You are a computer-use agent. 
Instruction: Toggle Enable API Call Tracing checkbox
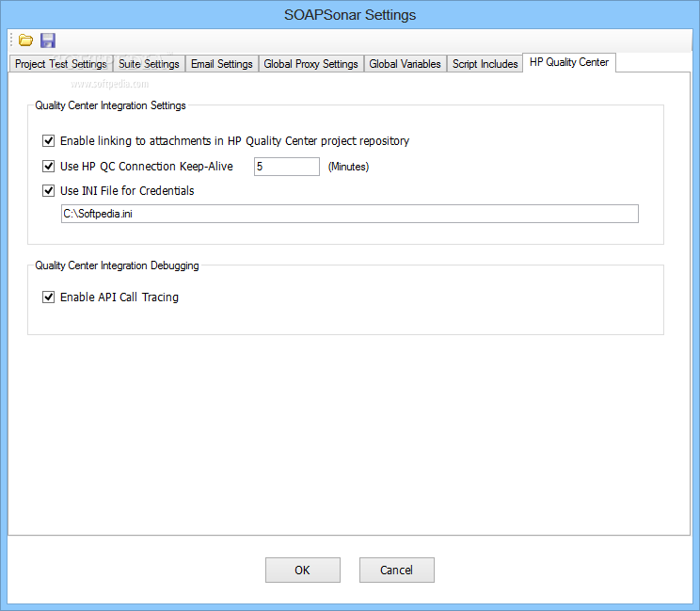[x=48, y=297]
